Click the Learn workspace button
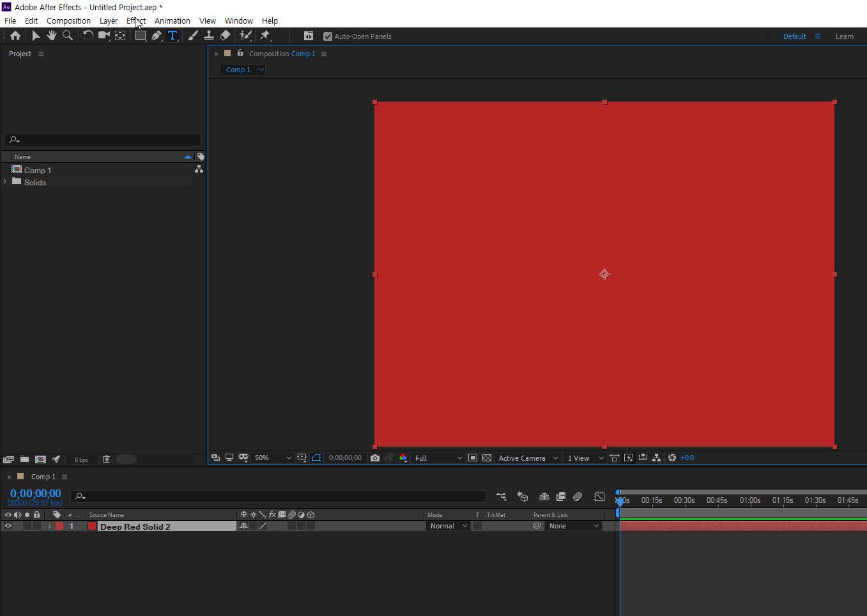 click(x=845, y=36)
